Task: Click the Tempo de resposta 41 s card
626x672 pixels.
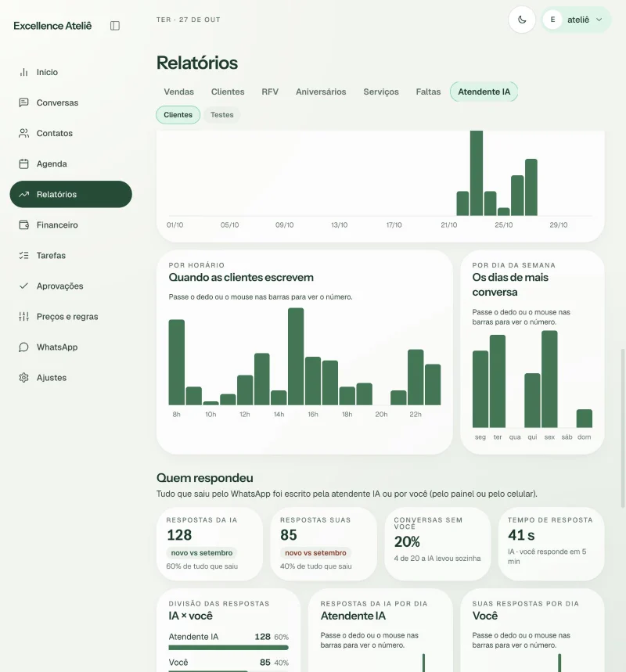Action: coord(552,544)
